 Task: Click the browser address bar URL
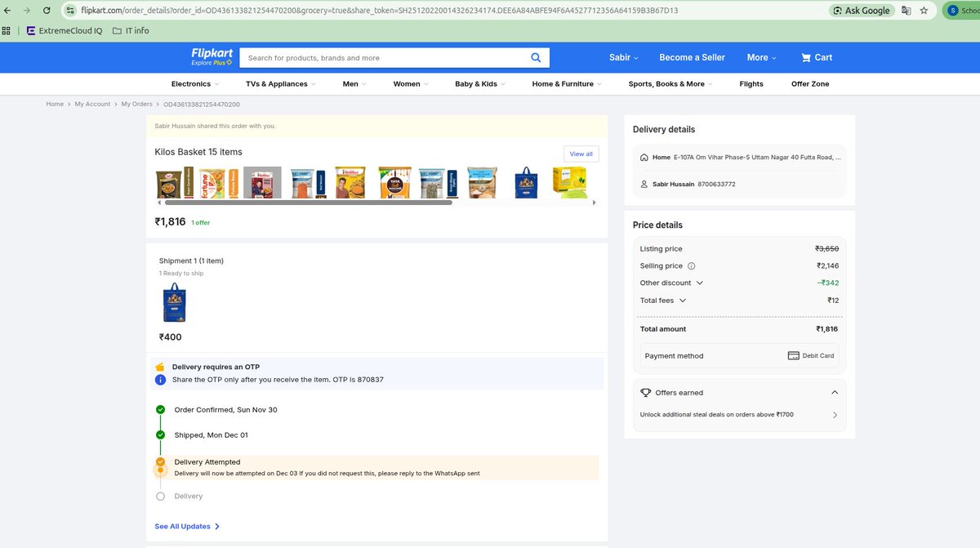(379, 11)
